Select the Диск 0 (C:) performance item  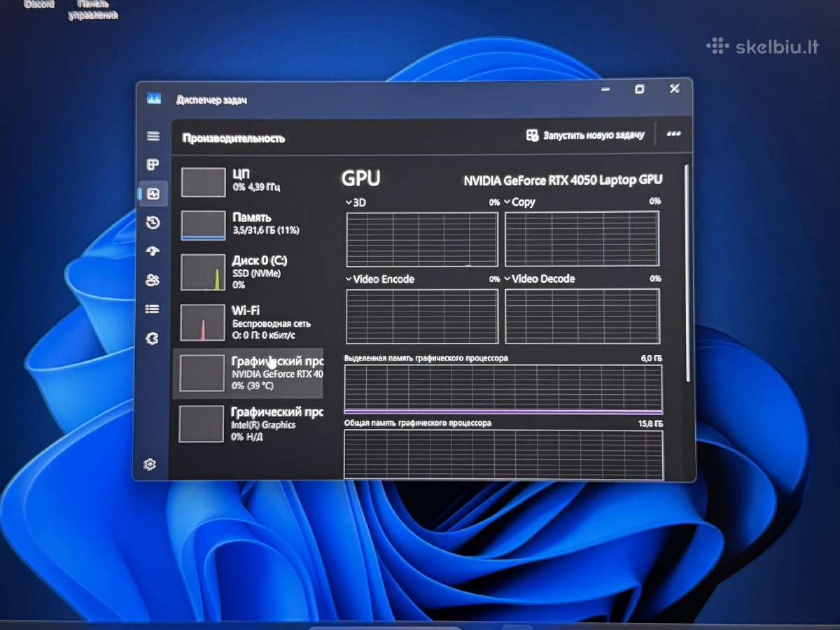click(248, 272)
